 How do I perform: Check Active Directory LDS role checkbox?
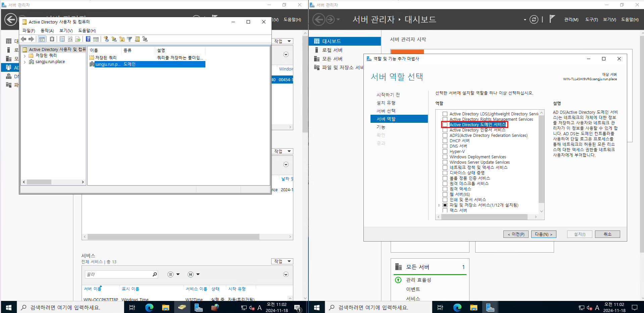point(445,114)
